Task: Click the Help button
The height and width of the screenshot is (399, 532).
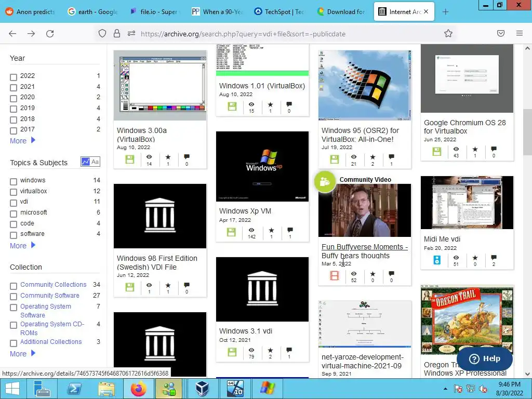Action: tap(485, 358)
